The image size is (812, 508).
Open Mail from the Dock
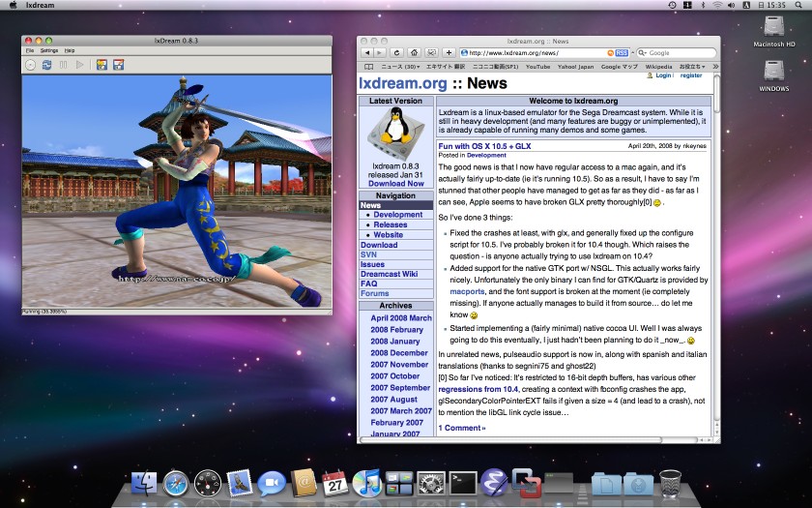click(x=240, y=483)
